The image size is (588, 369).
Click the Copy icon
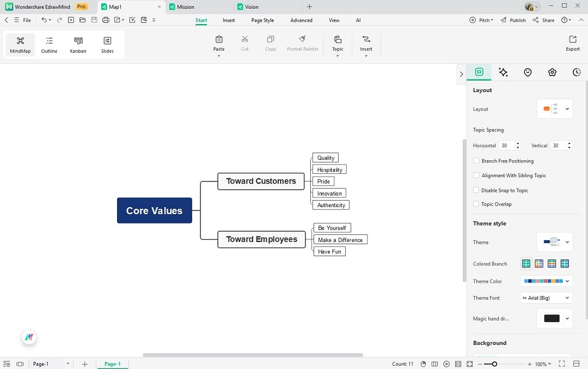click(x=271, y=39)
